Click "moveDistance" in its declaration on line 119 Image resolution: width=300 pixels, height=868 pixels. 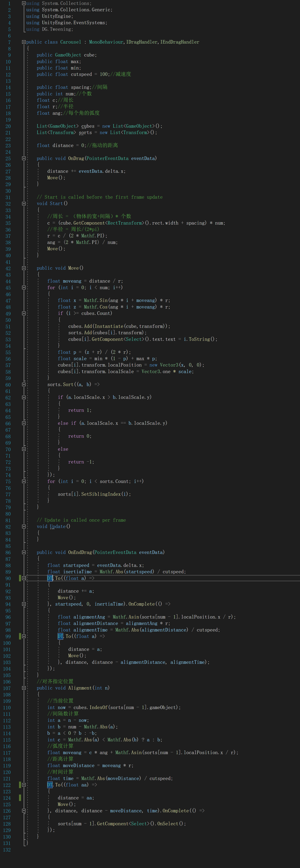(x=79, y=766)
